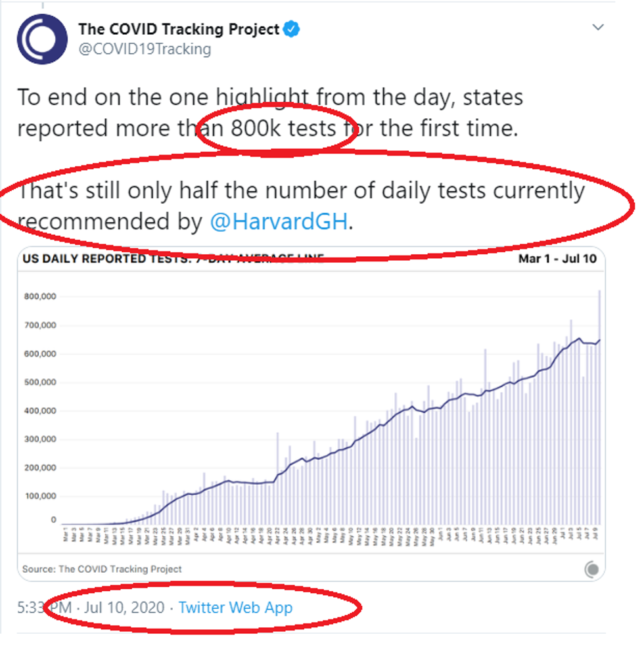Open The COVID Tracking Project account name
The height and width of the screenshot is (647, 644).
[x=179, y=29]
